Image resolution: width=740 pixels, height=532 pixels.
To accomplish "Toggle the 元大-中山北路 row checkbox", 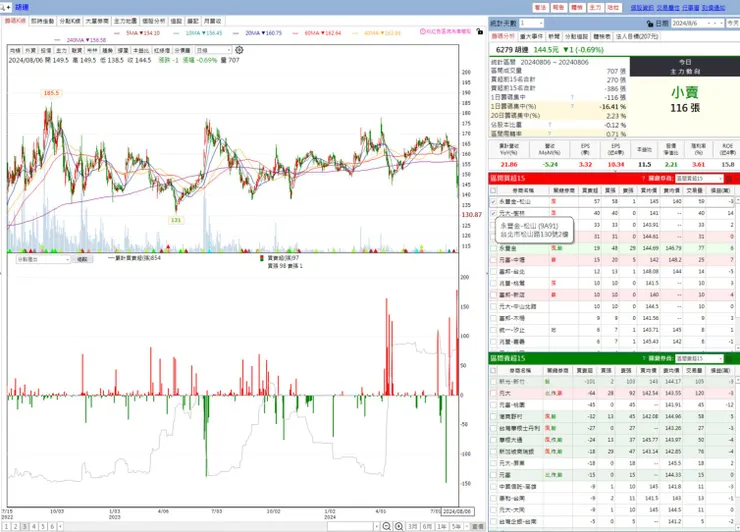I will (x=493, y=306).
